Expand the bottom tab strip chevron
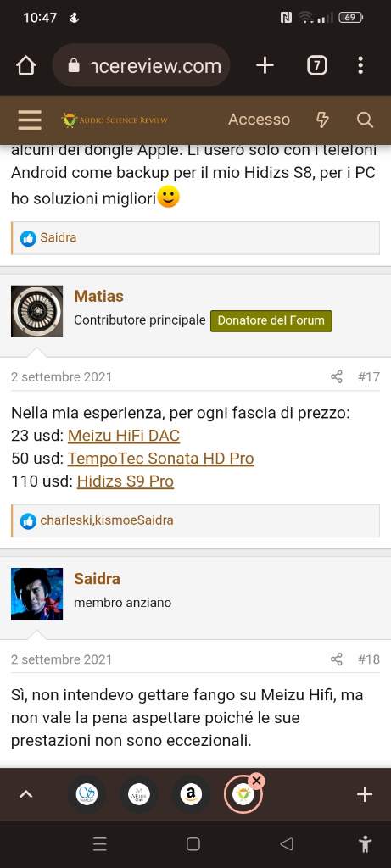The height and width of the screenshot is (868, 391). coord(25,795)
